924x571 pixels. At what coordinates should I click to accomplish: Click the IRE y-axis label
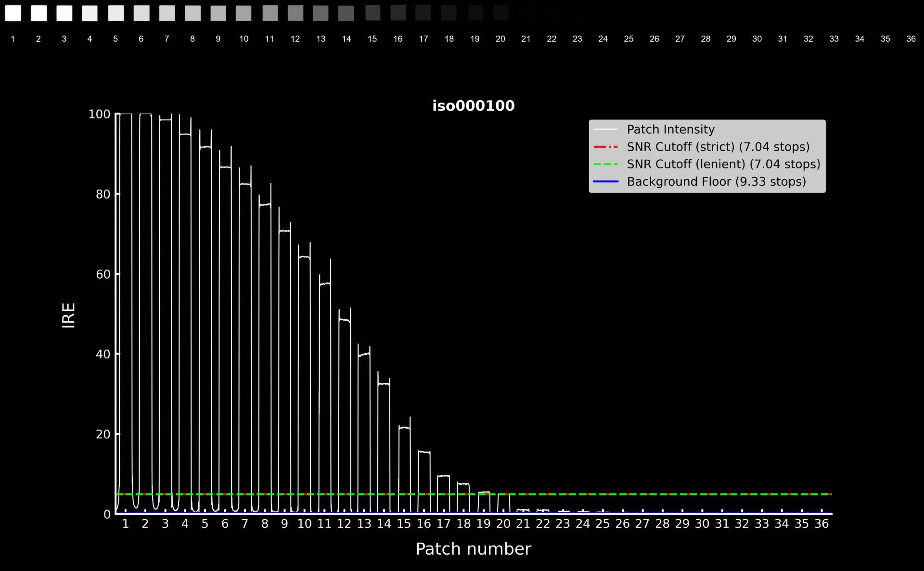click(69, 315)
